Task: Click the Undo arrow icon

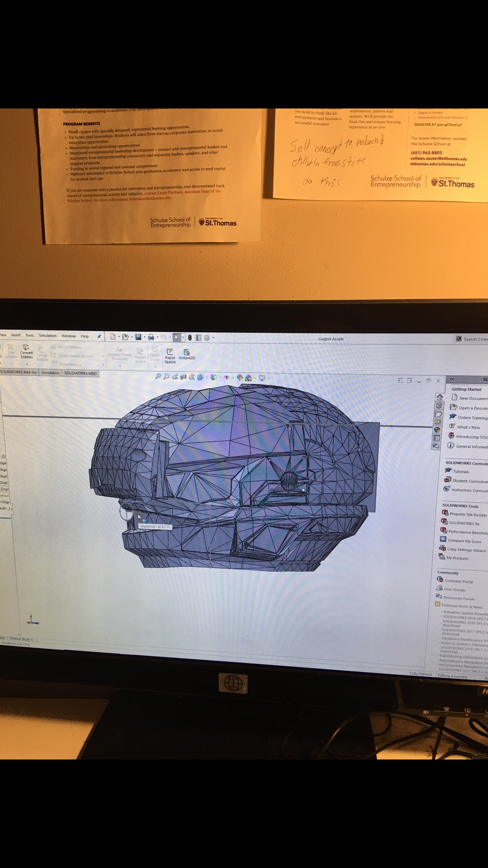Action: coord(163,337)
